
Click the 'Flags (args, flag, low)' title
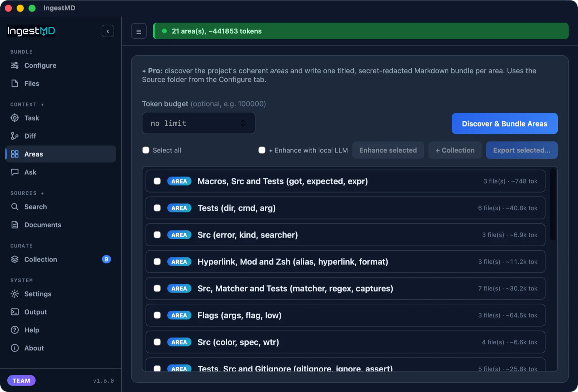[x=240, y=315]
